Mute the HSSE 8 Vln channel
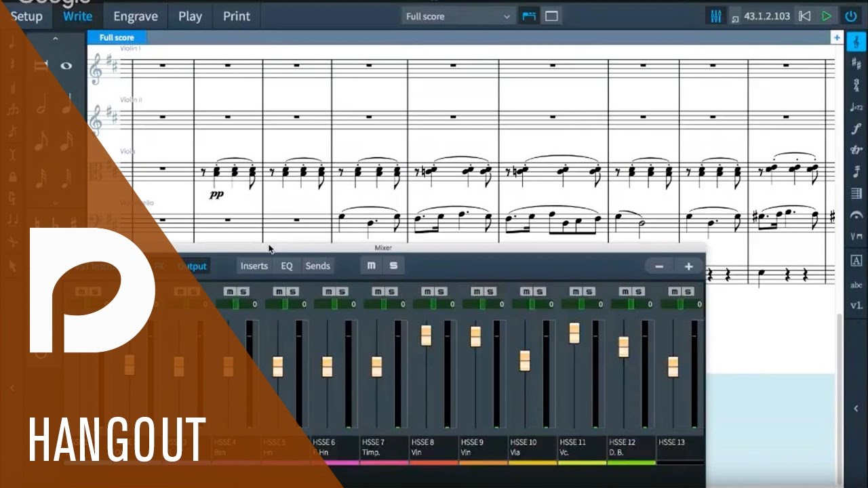The height and width of the screenshot is (488, 868). tap(427, 291)
